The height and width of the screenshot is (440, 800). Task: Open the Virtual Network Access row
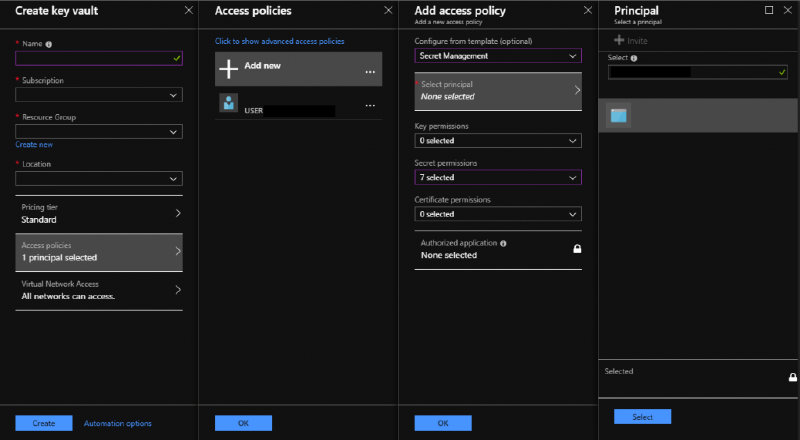pos(99,290)
